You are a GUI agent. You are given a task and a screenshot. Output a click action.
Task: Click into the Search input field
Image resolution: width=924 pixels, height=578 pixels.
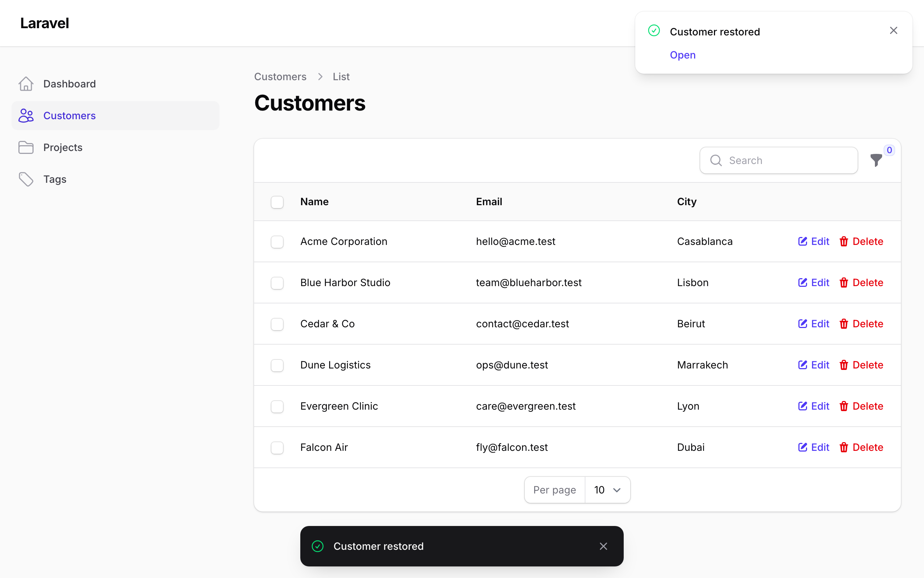click(x=779, y=160)
